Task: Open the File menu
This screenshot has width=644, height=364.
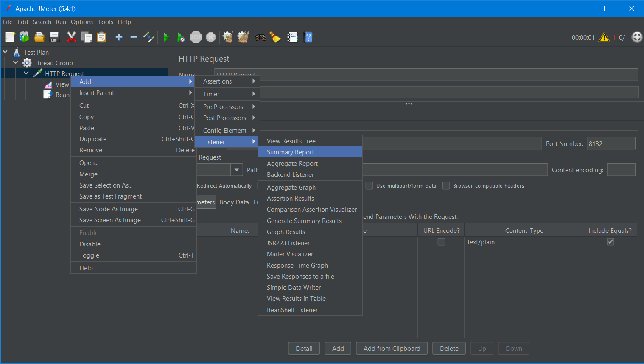Action: click(x=8, y=22)
